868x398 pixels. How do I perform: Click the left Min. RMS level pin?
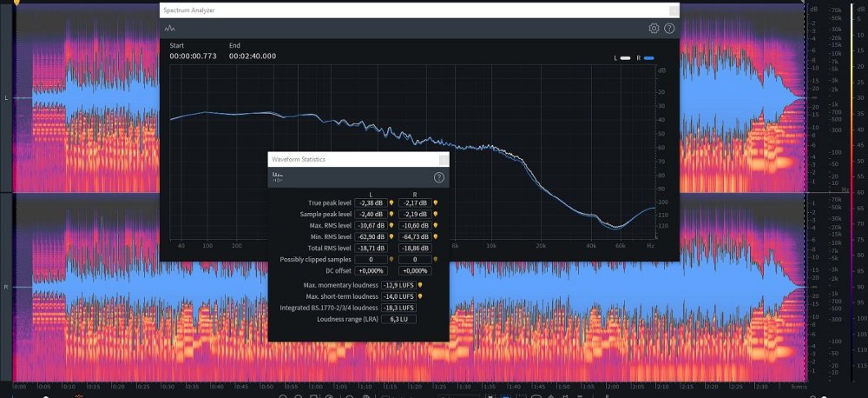391,236
